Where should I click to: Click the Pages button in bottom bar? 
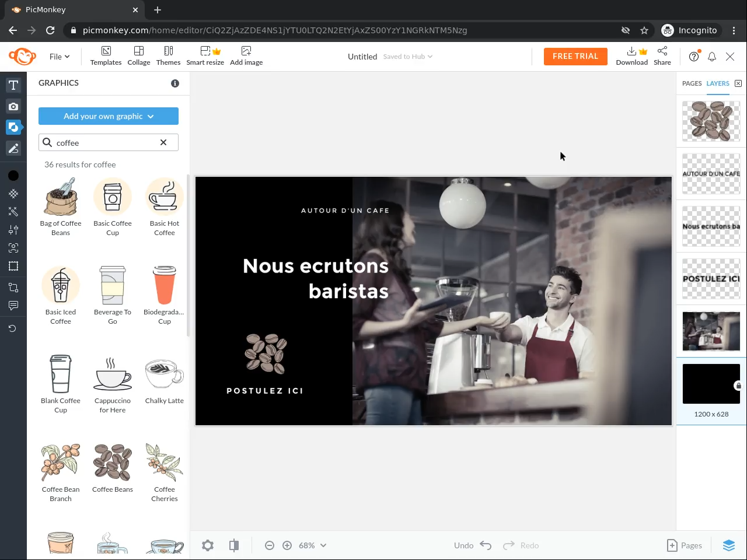pos(685,545)
